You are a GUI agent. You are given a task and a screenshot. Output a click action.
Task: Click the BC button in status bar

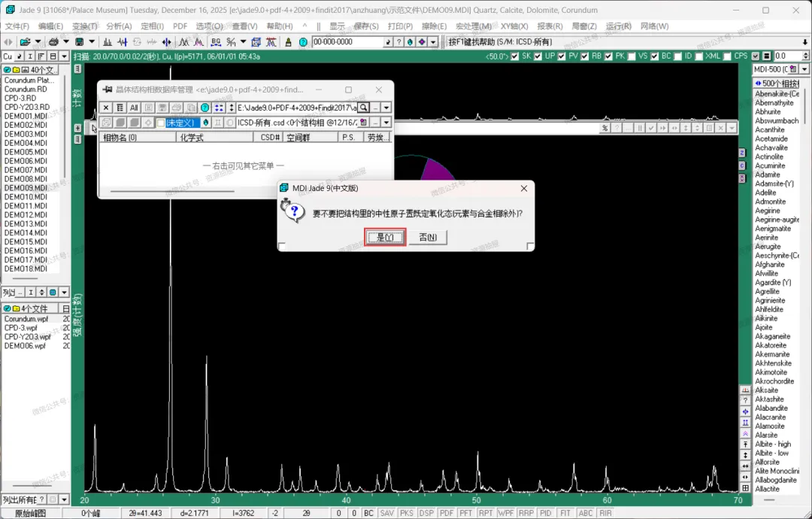pos(368,513)
